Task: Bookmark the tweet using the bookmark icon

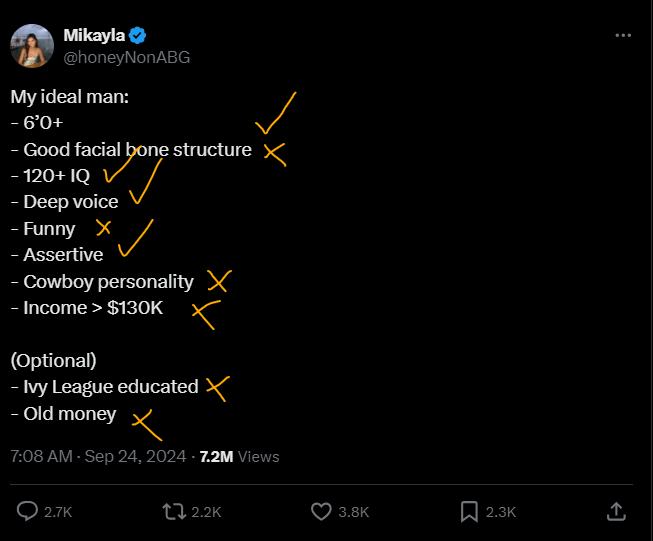Action: [x=469, y=511]
